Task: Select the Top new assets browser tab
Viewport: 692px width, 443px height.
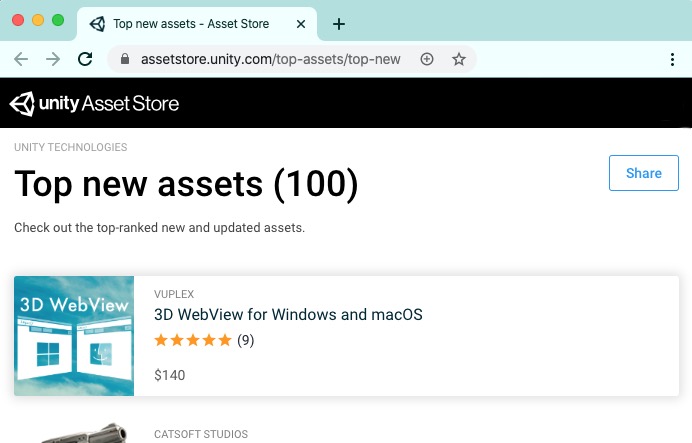Action: coord(197,24)
